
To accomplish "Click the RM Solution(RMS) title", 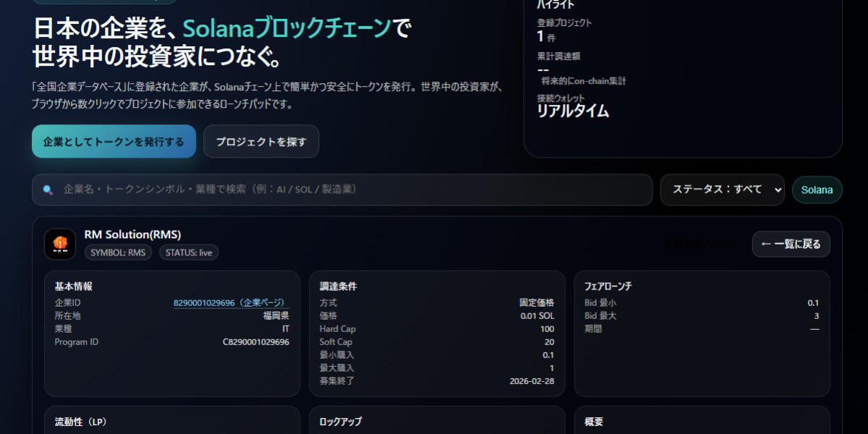I will pyautogui.click(x=132, y=234).
